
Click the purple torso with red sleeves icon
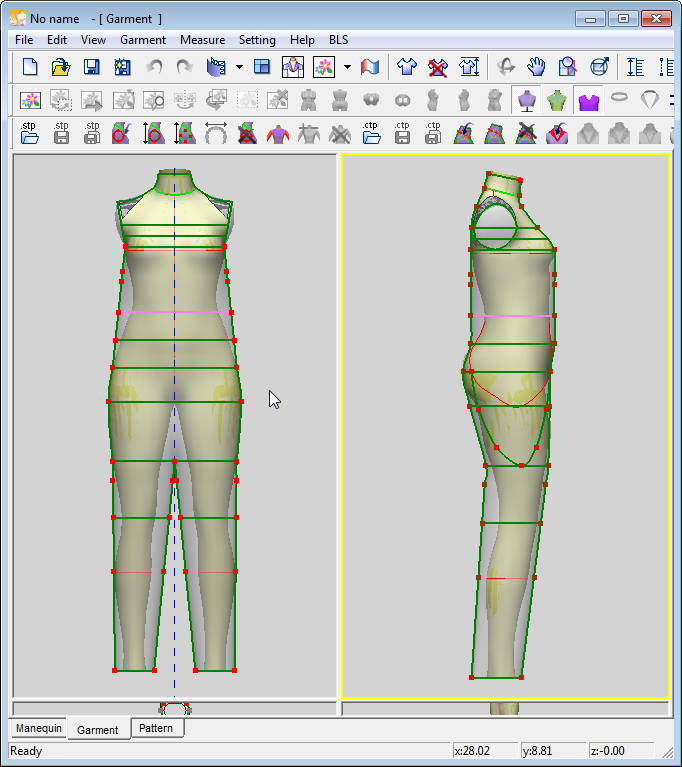point(278,134)
